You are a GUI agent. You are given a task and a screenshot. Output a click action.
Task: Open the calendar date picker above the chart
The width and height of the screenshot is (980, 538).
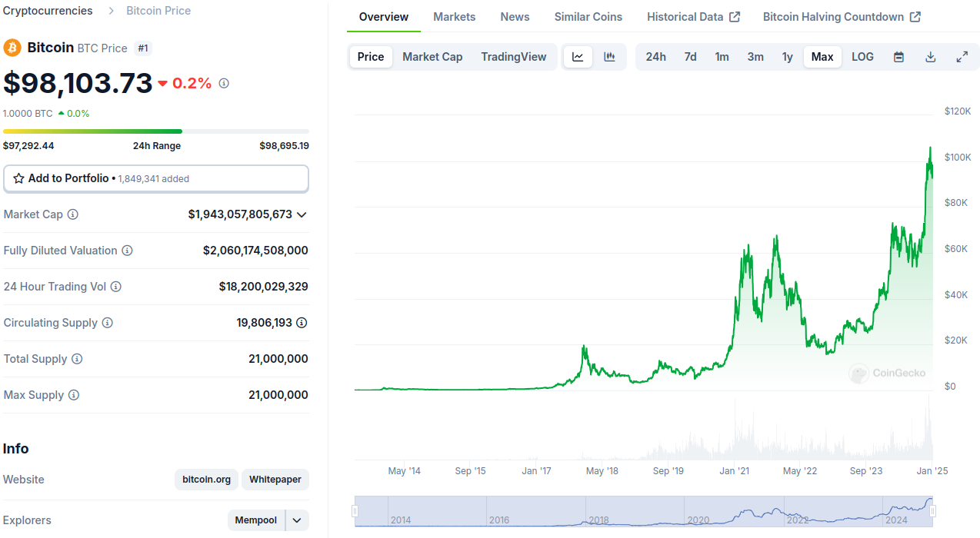click(898, 56)
